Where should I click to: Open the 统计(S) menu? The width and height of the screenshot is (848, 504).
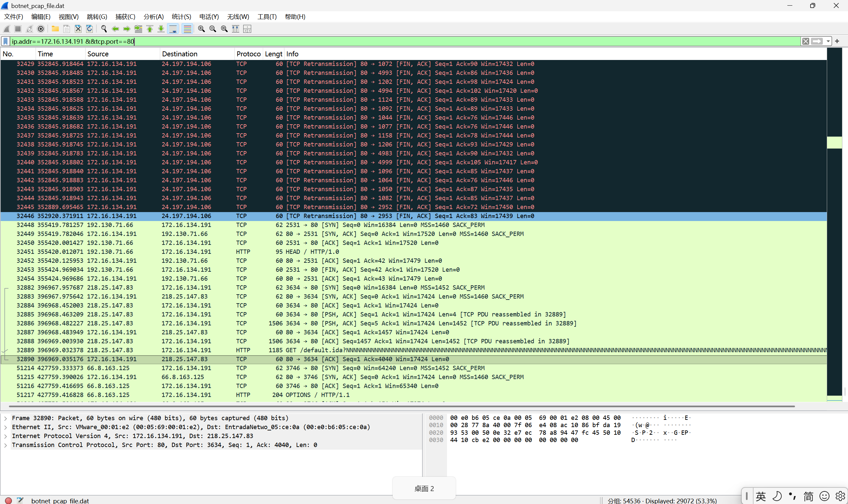pos(181,17)
